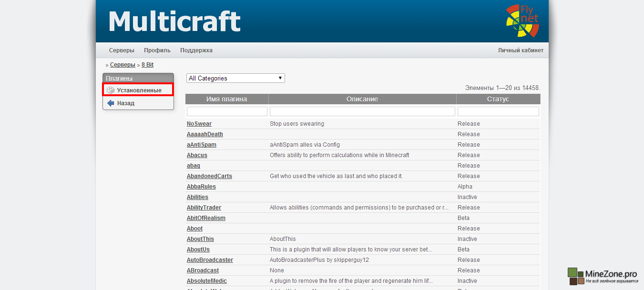Focus the plugin name filter field
The image size is (644, 290).
[x=227, y=111]
